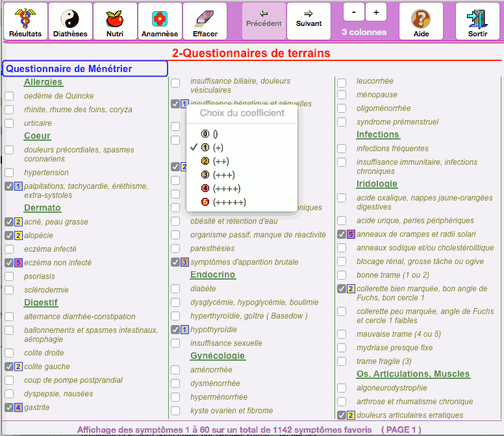This screenshot has height=436, width=504.
Task: Uncheck alopécie checkbox
Action: 9,236
